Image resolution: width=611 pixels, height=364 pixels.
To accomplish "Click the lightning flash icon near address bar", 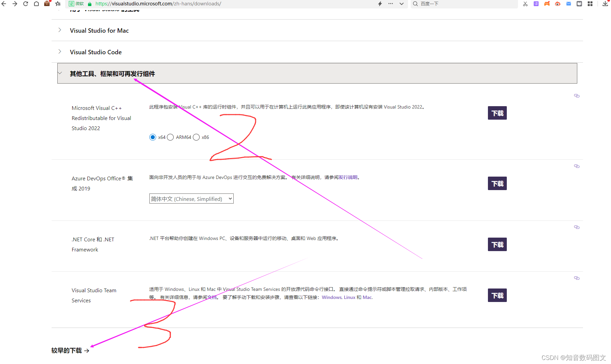I will point(380,4).
